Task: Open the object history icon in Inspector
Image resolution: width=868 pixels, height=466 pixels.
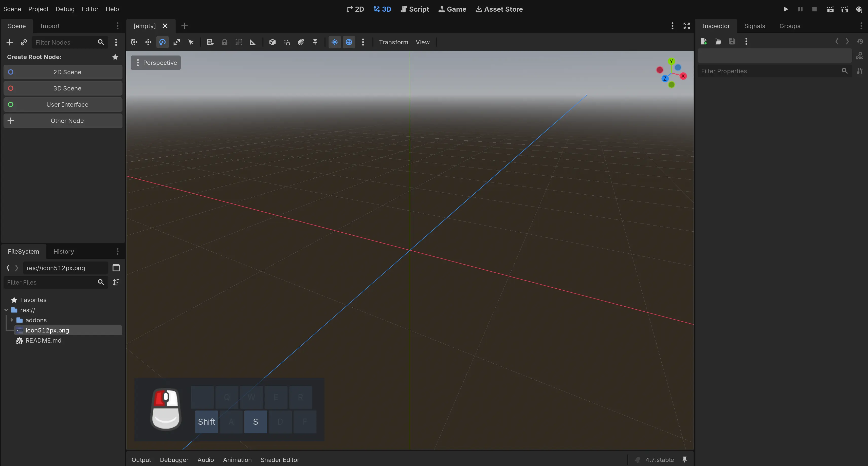Action: [x=860, y=41]
